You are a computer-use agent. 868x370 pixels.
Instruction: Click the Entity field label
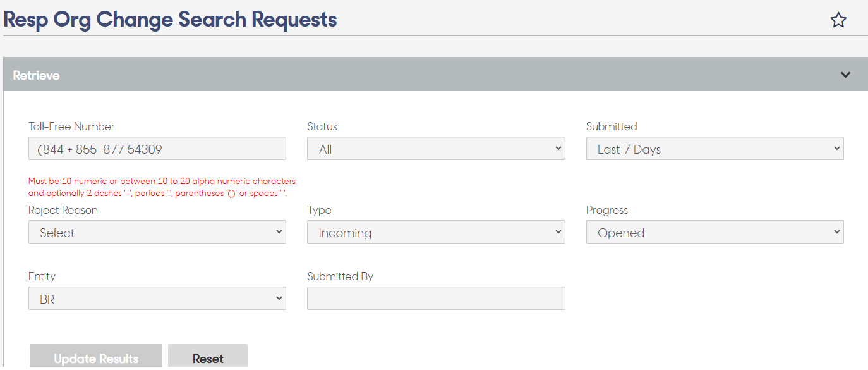coord(42,276)
